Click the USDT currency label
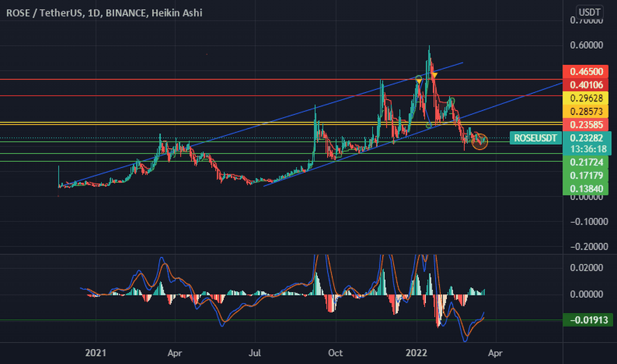This screenshot has width=617, height=364. (x=589, y=12)
